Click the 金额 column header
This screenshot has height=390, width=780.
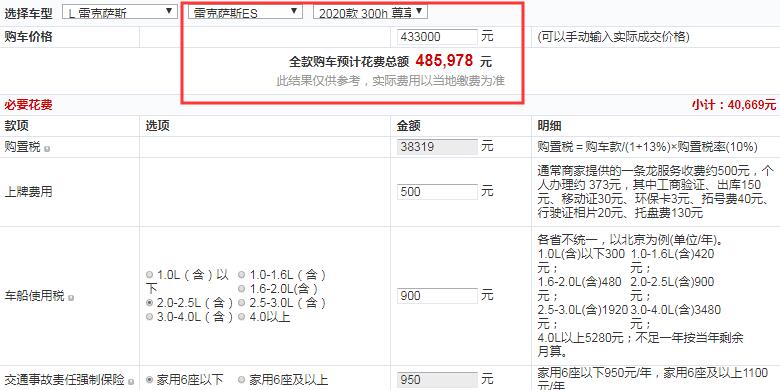pyautogui.click(x=409, y=126)
